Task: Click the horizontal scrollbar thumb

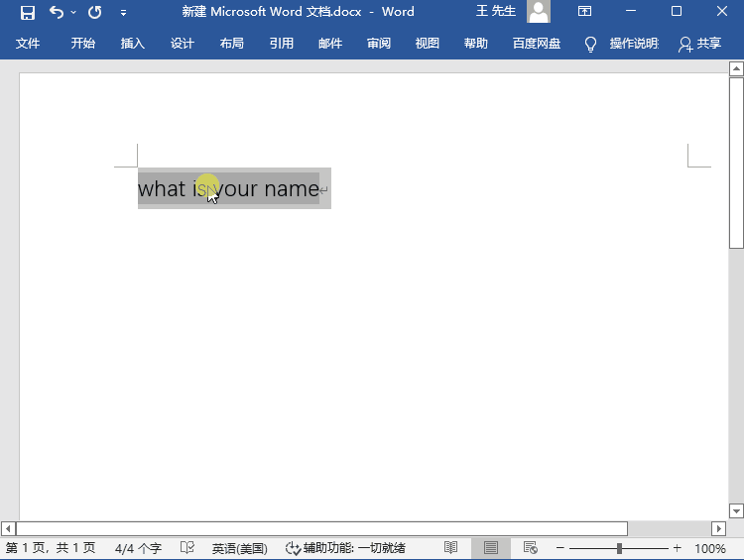Action: tap(321, 528)
